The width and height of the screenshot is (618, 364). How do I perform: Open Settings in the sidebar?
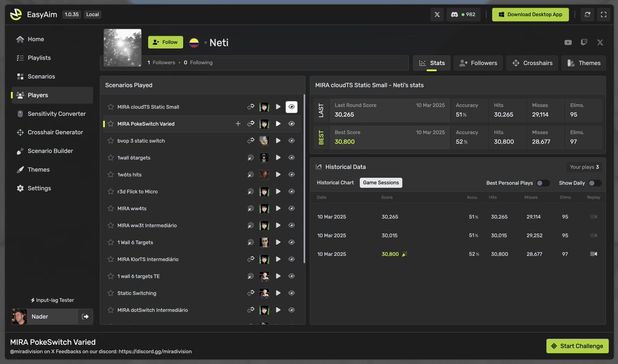click(x=52, y=188)
